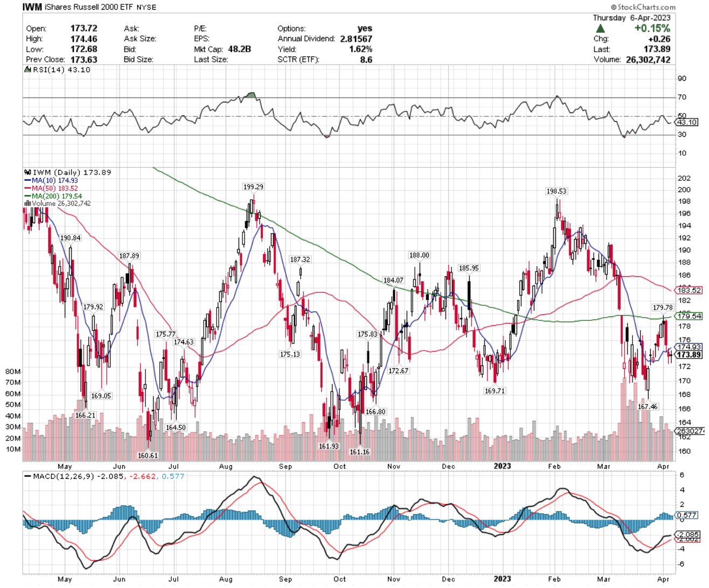Screen dimensions: 709x588
Task: Click the date Thursday 6-Apr-2023
Action: (x=631, y=18)
